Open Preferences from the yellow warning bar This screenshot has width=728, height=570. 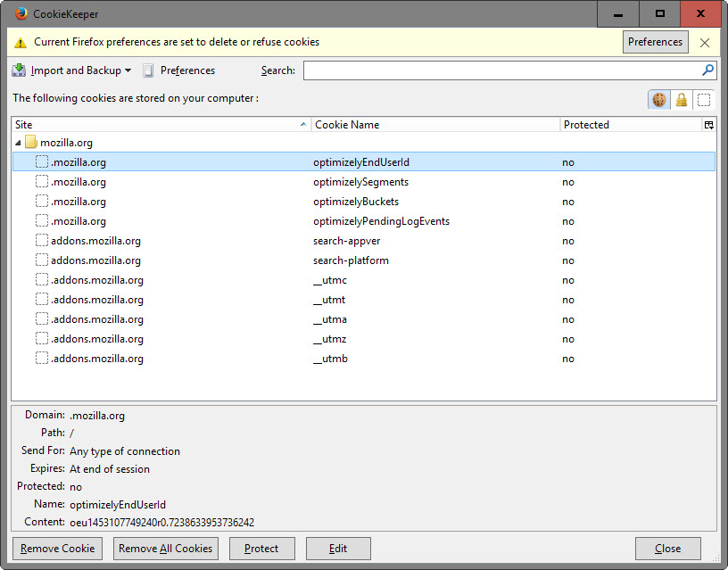point(655,42)
